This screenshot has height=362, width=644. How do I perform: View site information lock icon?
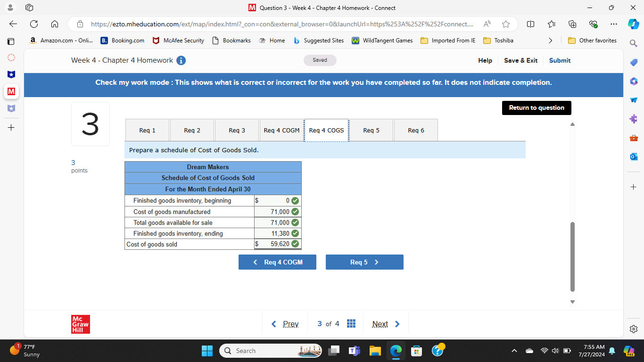[x=80, y=24]
